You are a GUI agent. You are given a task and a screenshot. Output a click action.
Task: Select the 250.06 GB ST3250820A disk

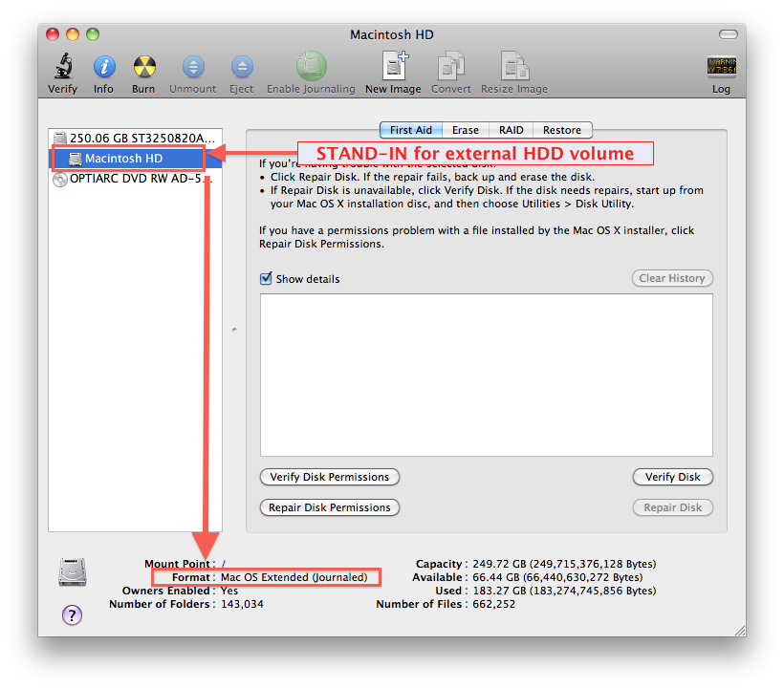click(x=135, y=138)
